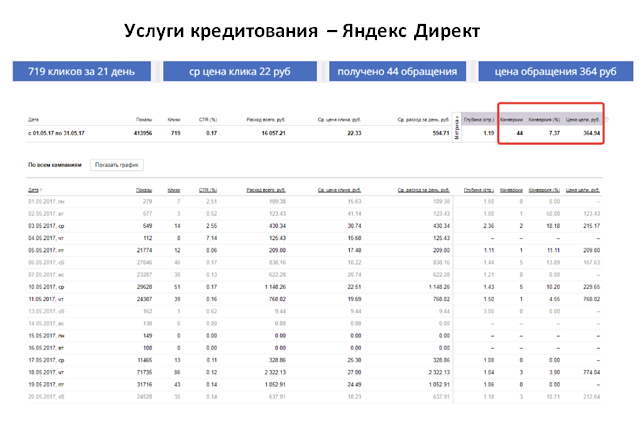Sort daily table by Расход всего header link
Viewport: 640px width, 426px height.
click(x=266, y=190)
